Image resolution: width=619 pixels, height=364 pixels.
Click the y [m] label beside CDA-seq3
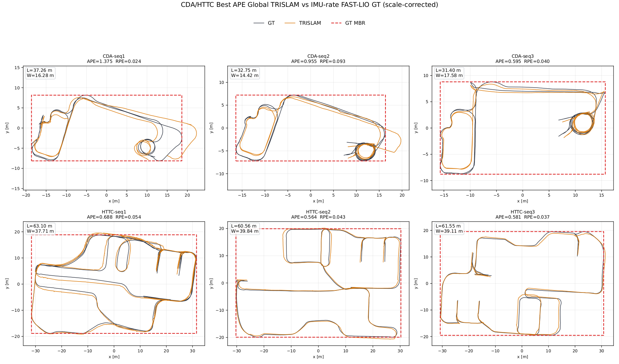416,128
